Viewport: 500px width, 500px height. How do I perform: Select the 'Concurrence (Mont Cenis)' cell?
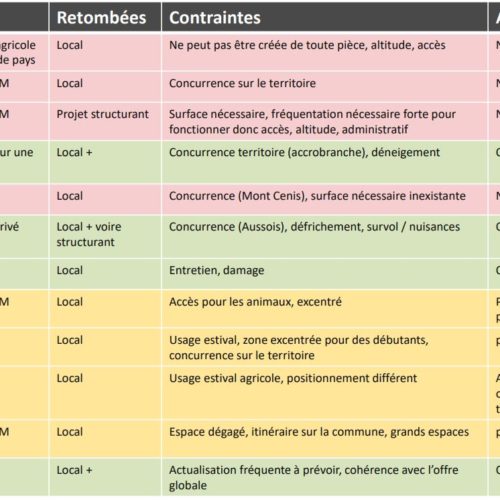click(325, 199)
